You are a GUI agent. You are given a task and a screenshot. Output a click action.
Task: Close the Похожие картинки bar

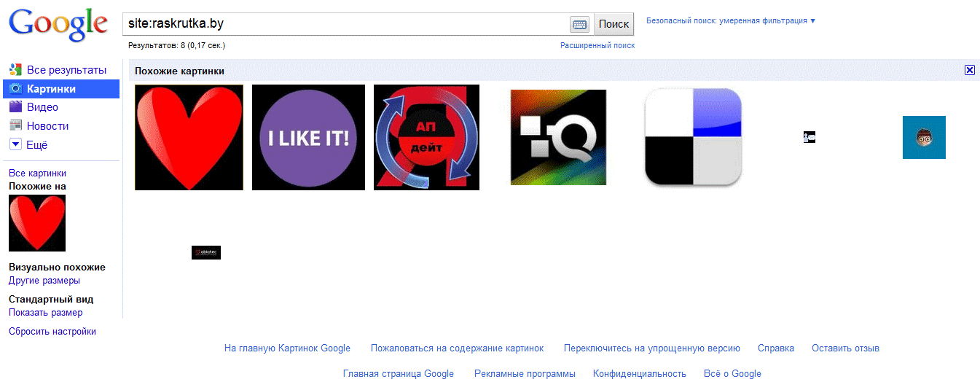[x=969, y=70]
